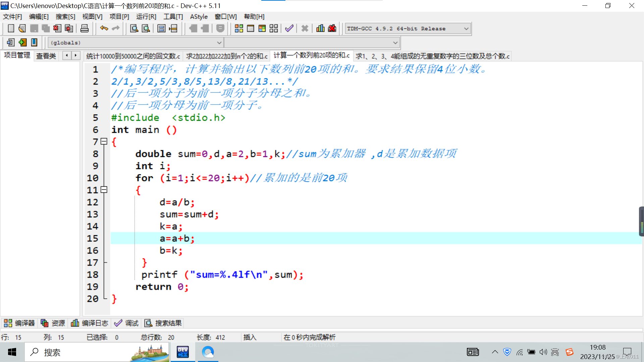644x362 pixels.
Task: Click the Compile & Run icon
Action: (262, 28)
